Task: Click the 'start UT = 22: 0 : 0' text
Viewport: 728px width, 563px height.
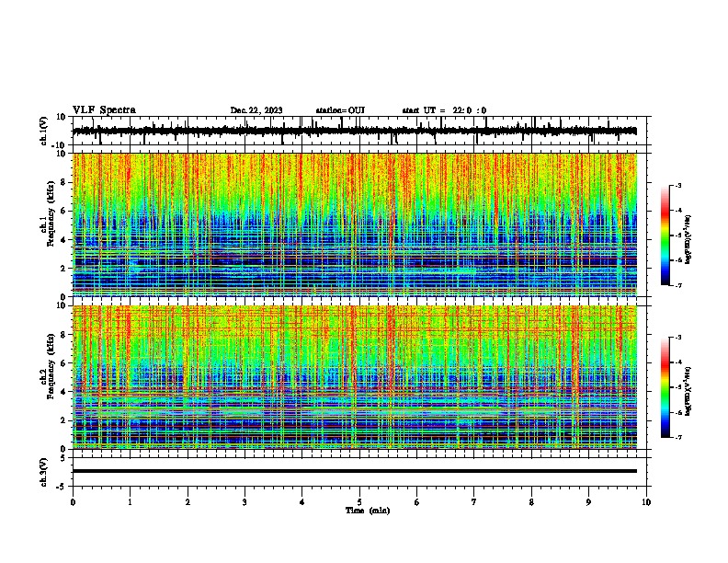Action: tap(444, 110)
